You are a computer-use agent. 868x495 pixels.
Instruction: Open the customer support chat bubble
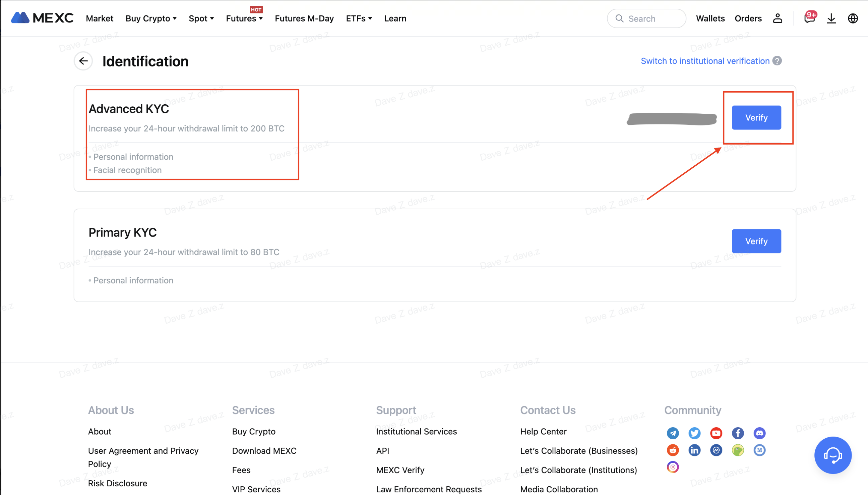pos(833,455)
